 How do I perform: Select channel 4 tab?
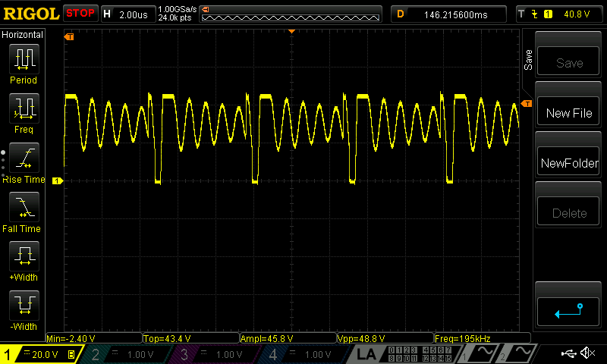(x=304, y=354)
